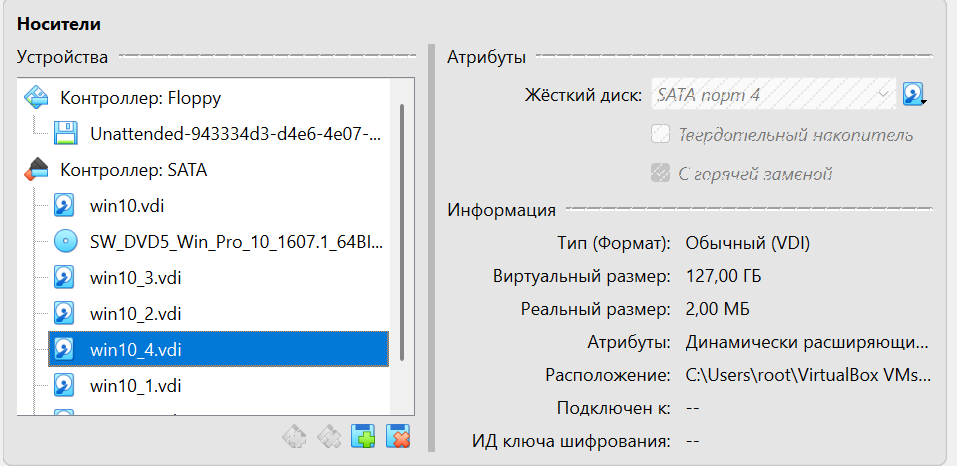This screenshot has width=957, height=466.
Task: Click the hard disk icon for win10_1.vdi
Action: [x=64, y=385]
